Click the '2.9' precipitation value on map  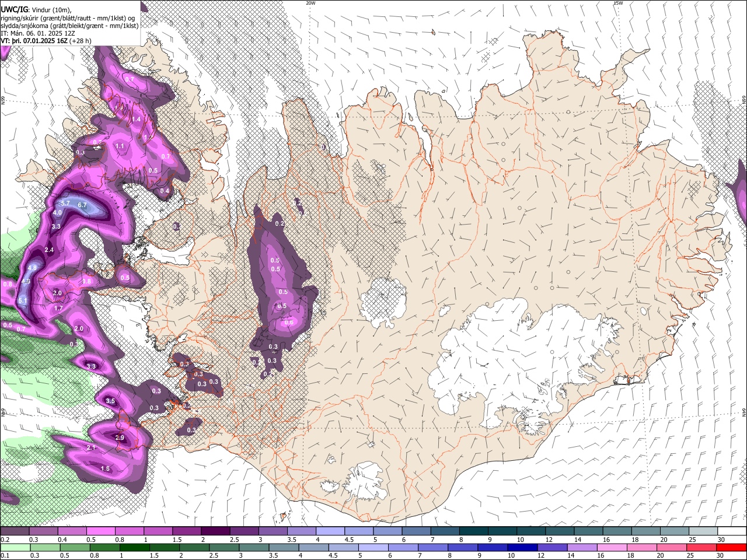(x=120, y=437)
